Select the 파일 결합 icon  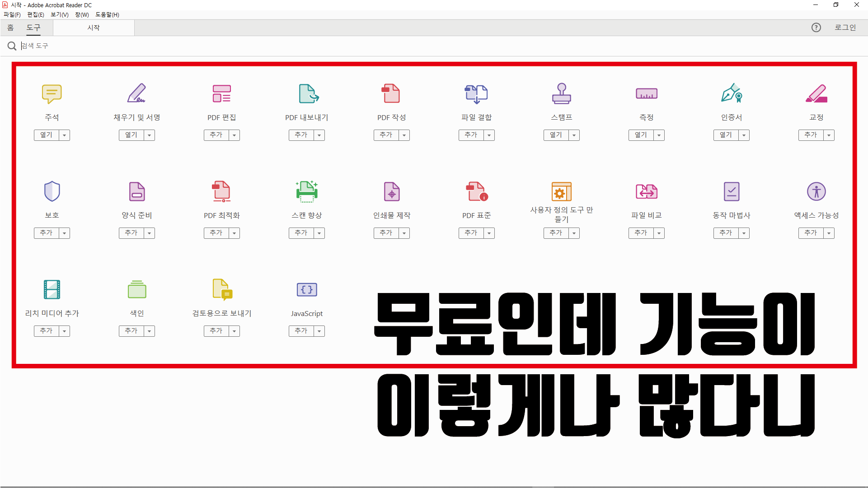pyautogui.click(x=476, y=93)
